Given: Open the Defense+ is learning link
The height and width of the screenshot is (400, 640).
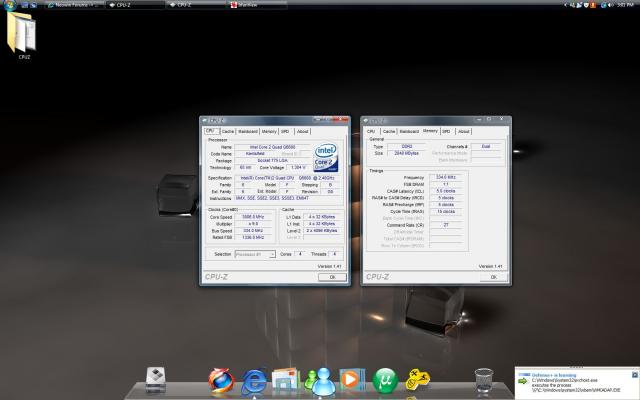Looking at the screenshot, I should pyautogui.click(x=554, y=375).
